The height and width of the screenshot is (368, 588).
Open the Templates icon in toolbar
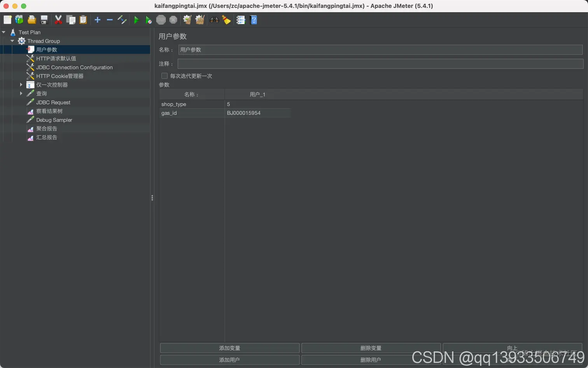click(x=19, y=20)
